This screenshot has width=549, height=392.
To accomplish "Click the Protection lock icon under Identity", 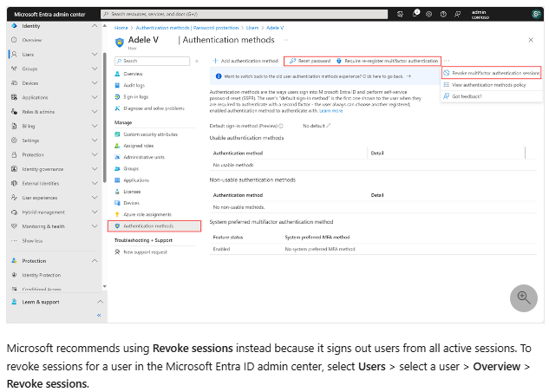I will [14, 154].
